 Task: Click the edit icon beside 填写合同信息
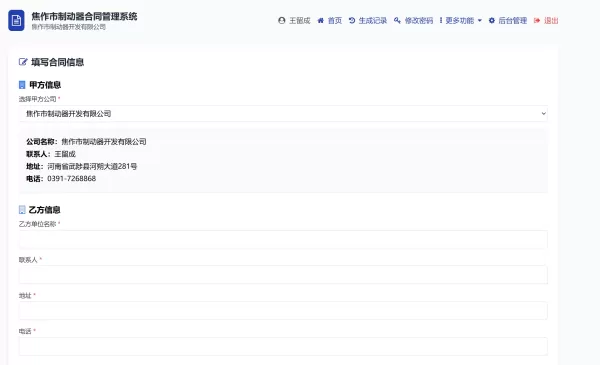coord(23,62)
